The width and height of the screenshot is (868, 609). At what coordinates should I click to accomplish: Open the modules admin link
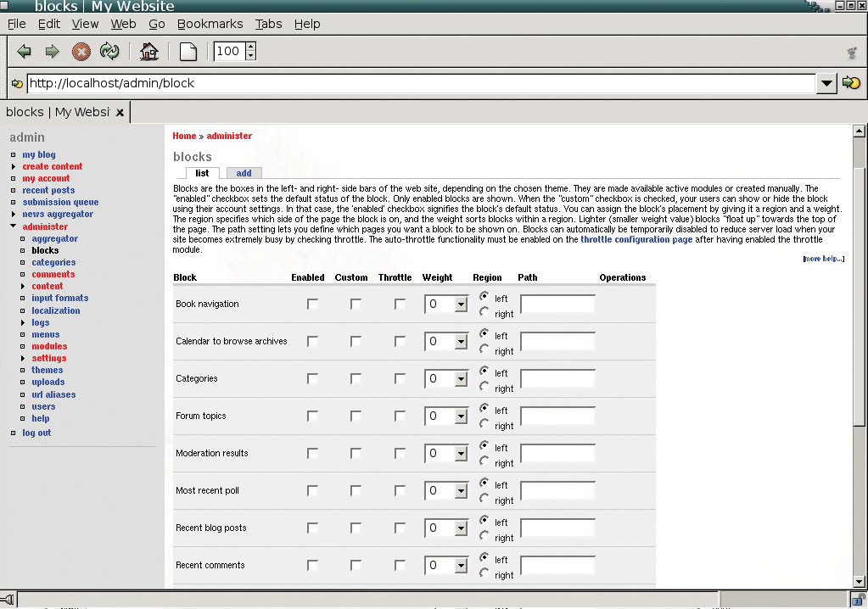pyautogui.click(x=49, y=346)
